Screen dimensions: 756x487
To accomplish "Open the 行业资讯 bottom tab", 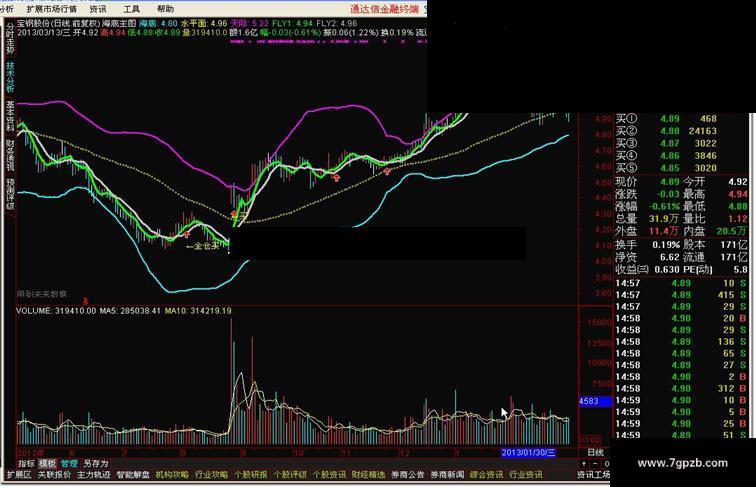I will pos(526,475).
